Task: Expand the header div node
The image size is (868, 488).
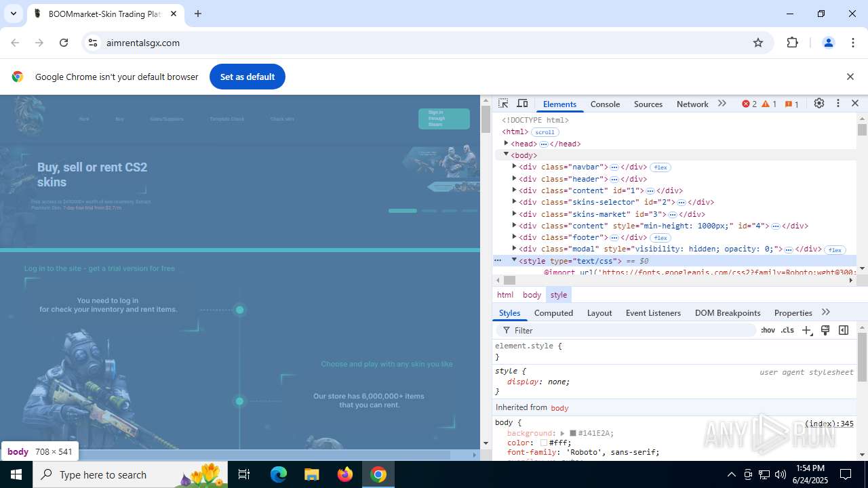Action: (514, 178)
